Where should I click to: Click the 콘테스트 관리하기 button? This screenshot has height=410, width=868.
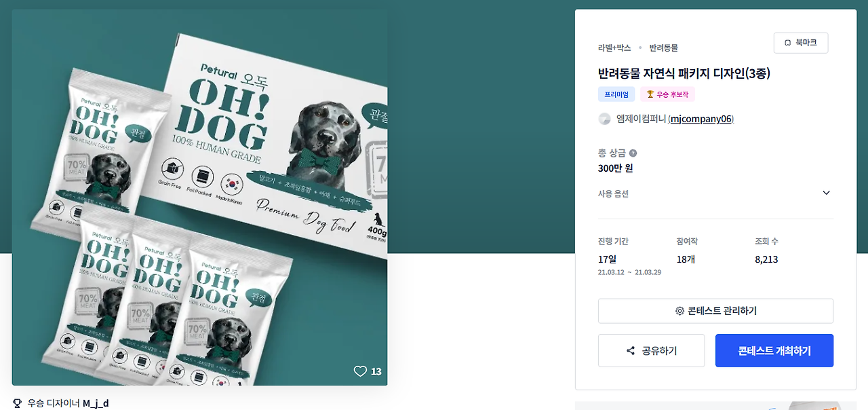pyautogui.click(x=715, y=311)
